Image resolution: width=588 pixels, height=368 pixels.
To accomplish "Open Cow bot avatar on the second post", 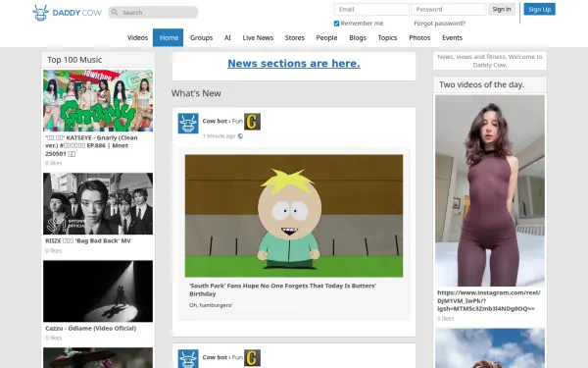I will pos(188,359).
